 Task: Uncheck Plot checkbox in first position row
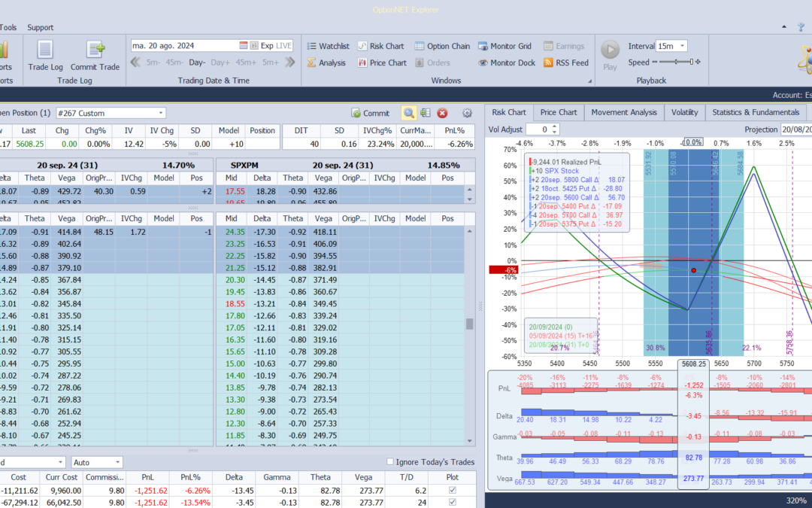tap(451, 490)
